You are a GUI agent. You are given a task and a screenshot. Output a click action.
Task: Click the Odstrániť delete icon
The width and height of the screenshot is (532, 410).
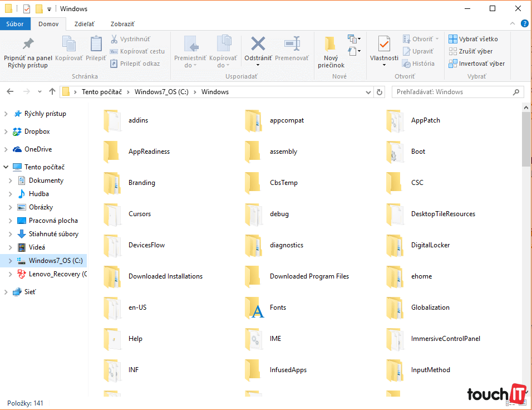tap(258, 45)
